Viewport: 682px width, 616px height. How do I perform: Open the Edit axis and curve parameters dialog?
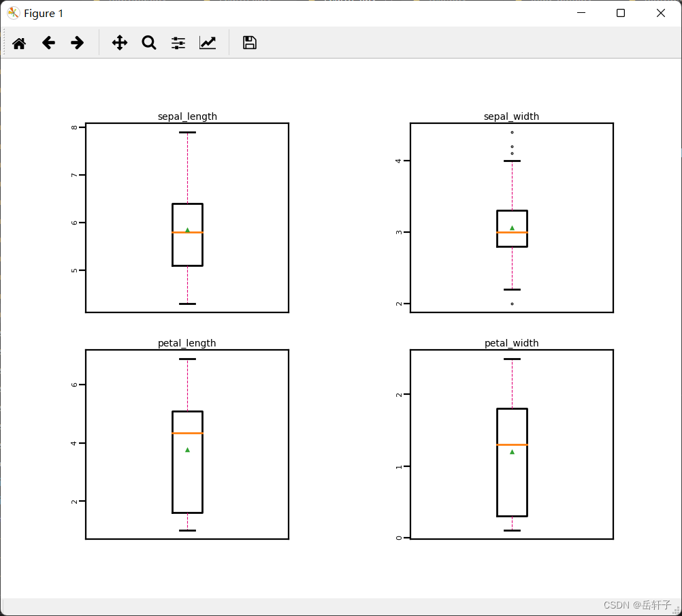click(208, 43)
